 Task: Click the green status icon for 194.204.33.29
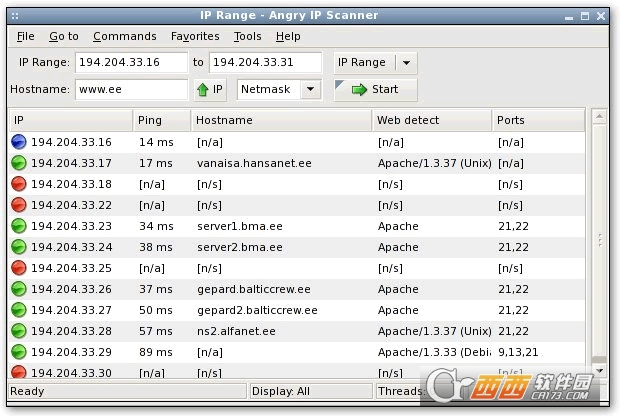(x=19, y=351)
